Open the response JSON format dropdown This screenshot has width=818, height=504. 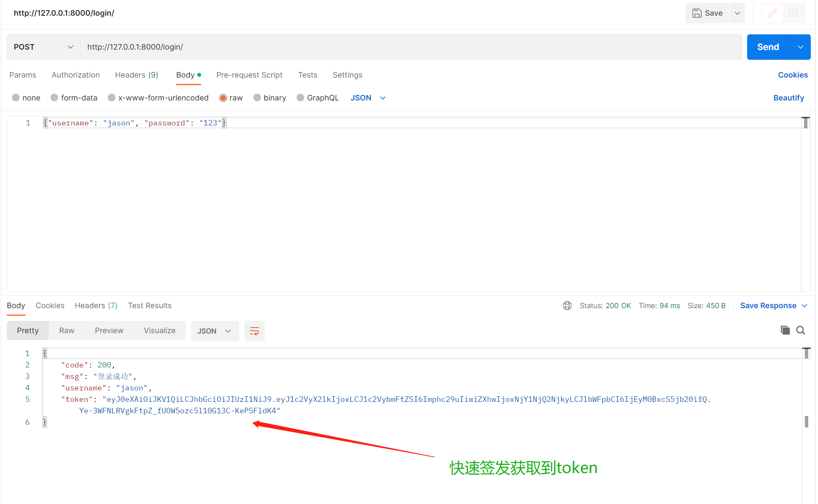(215, 331)
